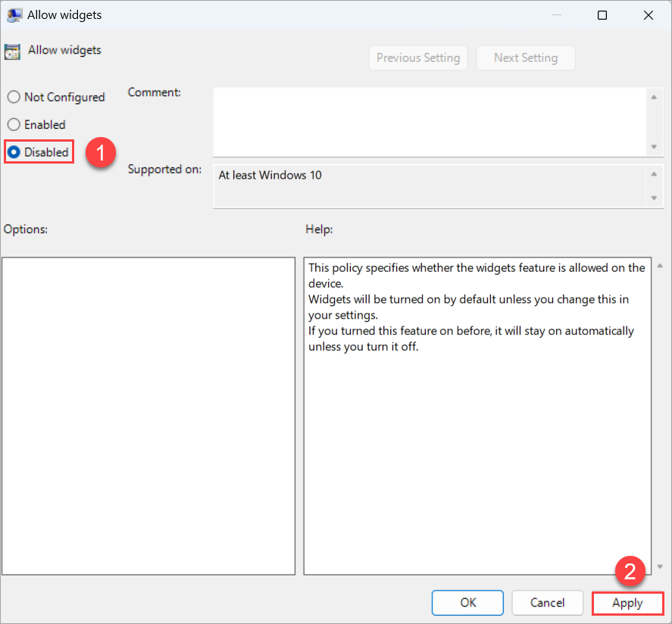Click the Comment field scroll up arrow
Image resolution: width=672 pixels, height=624 pixels.
(x=655, y=96)
